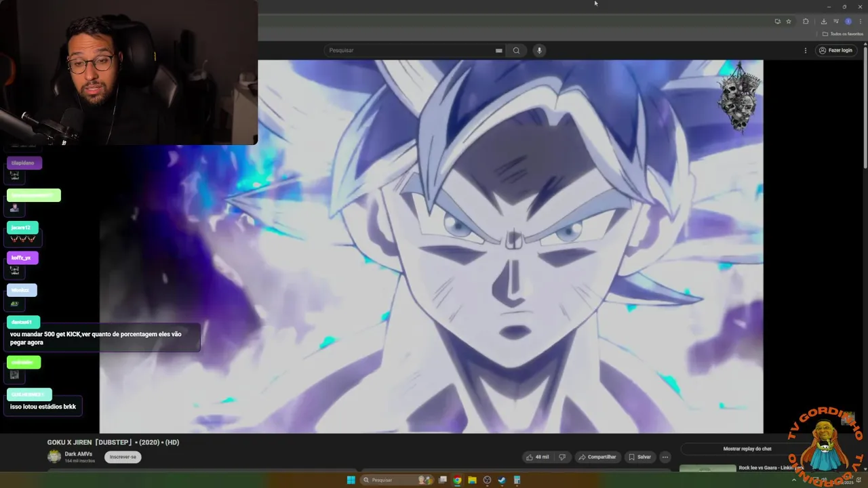Click the jacare12 chat username
Screen dimensions: 868x488
[22, 227]
